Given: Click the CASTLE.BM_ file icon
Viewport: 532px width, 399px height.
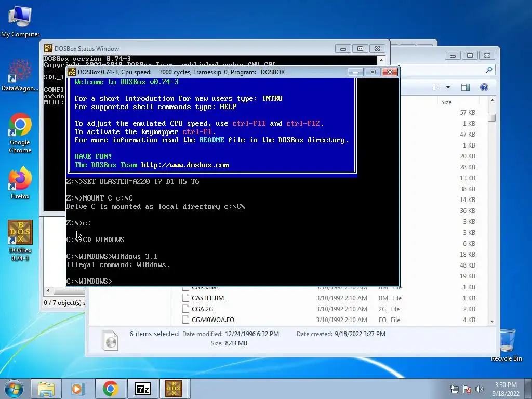Looking at the screenshot, I should 185,298.
